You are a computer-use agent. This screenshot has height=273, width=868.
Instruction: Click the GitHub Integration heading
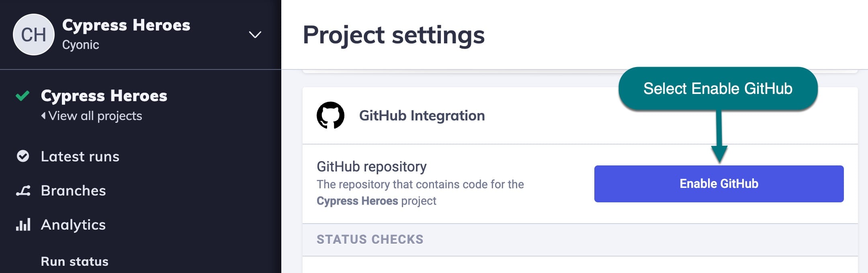[422, 116]
